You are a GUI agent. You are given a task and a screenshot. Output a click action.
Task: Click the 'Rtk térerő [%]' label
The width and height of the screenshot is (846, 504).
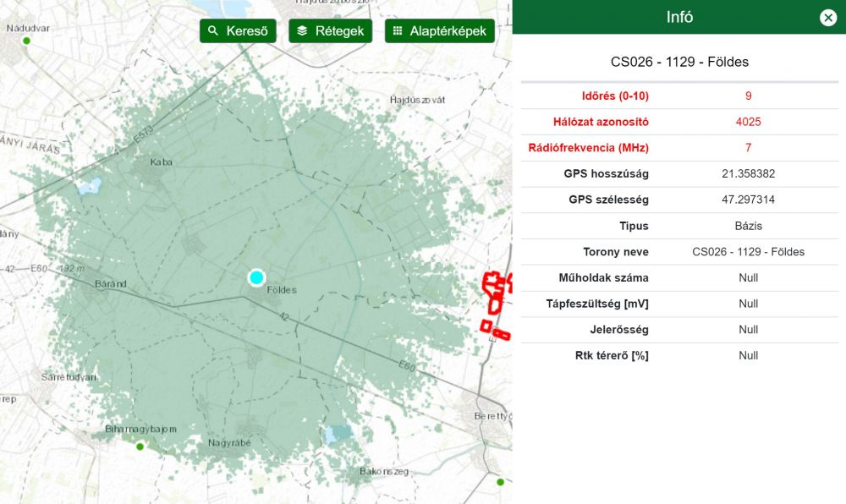coord(612,355)
